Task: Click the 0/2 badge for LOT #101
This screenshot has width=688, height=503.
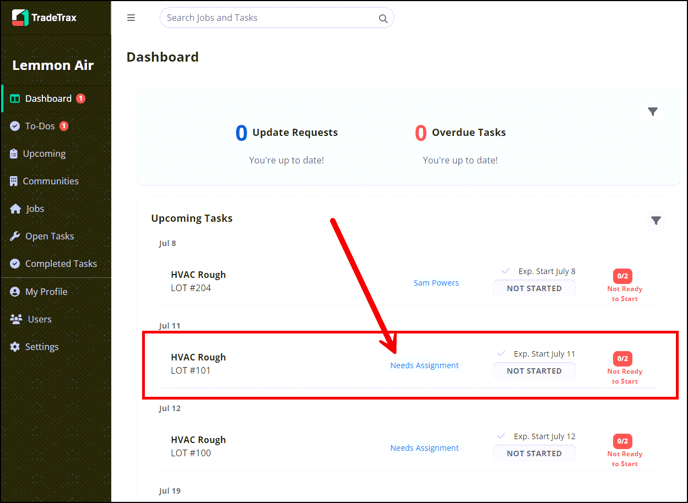Action: point(623,359)
